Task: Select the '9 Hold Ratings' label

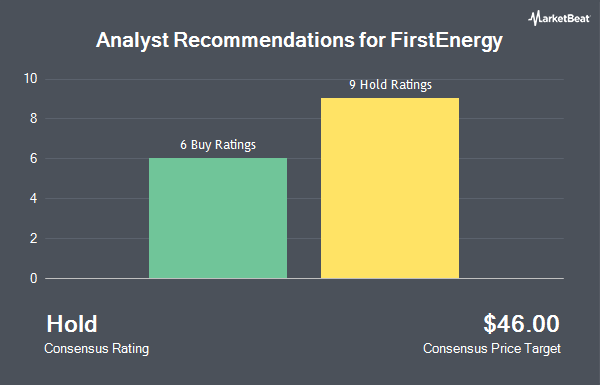Action: (390, 85)
